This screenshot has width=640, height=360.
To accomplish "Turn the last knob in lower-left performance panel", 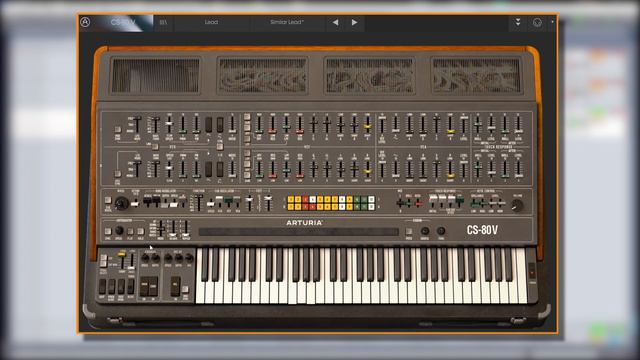I will [189, 258].
